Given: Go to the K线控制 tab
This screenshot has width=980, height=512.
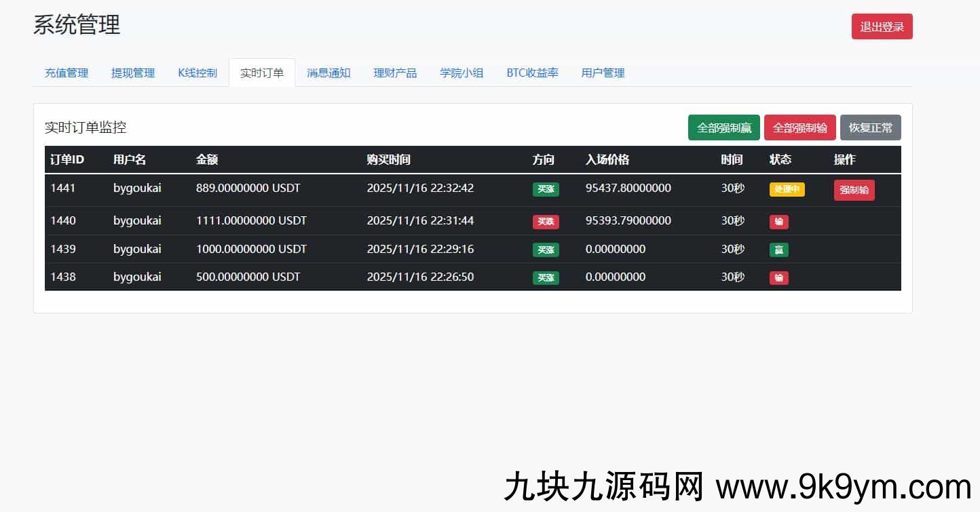Looking at the screenshot, I should (x=197, y=73).
